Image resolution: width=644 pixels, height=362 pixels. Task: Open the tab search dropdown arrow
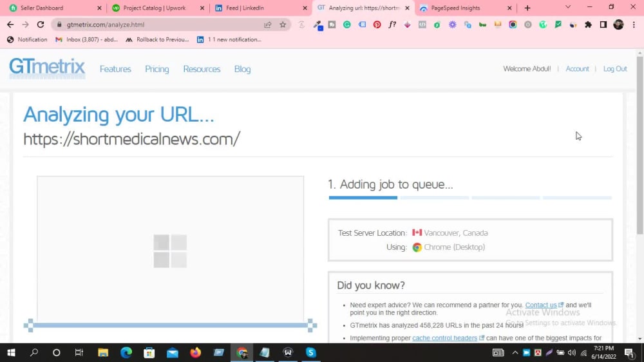tap(568, 7)
